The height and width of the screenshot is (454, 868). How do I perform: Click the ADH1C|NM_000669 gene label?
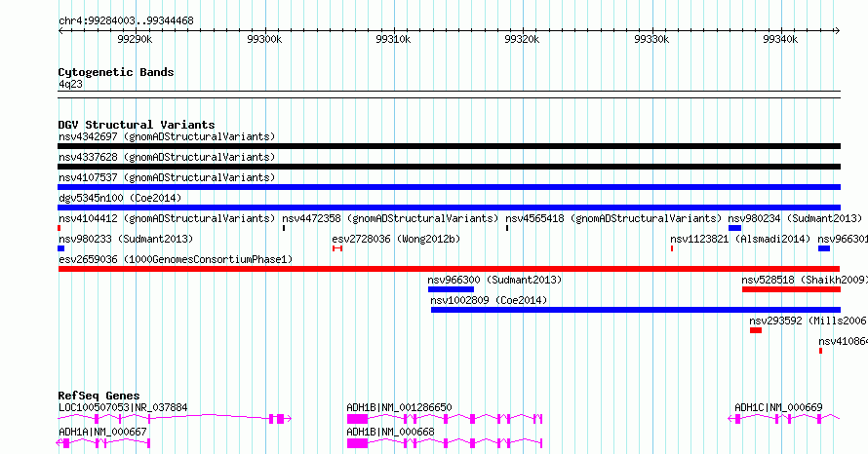click(x=778, y=407)
